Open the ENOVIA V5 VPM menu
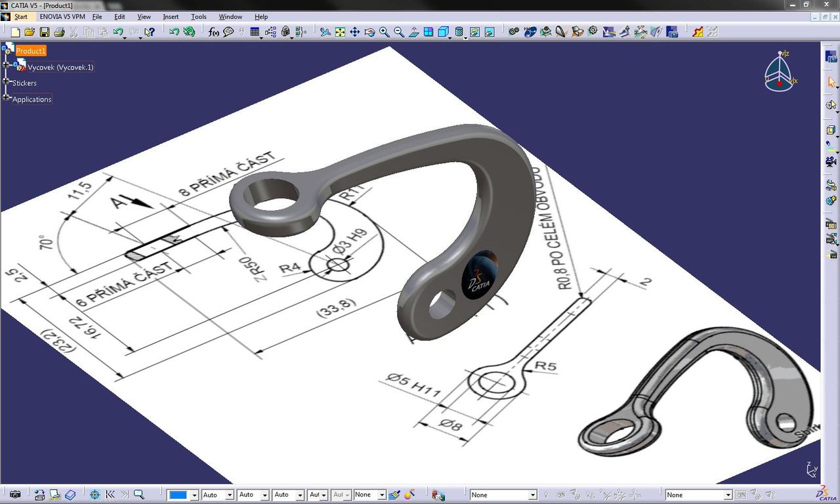The height and width of the screenshot is (504, 840). point(61,16)
